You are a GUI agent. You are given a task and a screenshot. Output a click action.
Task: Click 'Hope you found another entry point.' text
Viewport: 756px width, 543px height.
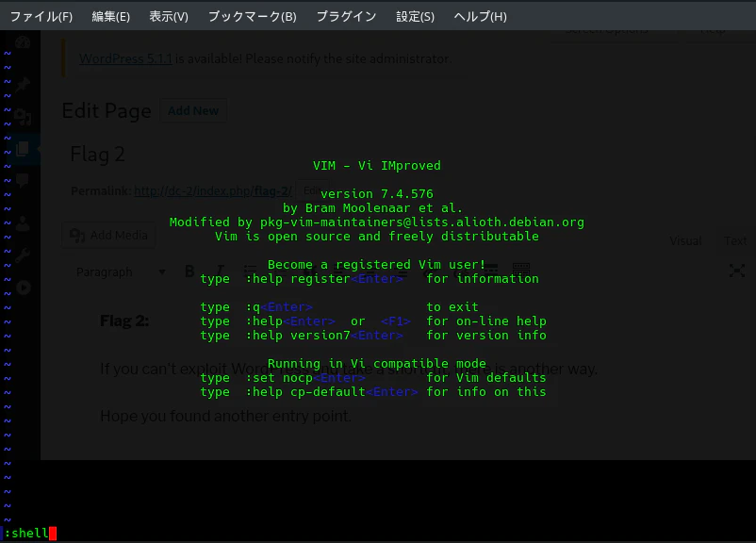coord(225,416)
